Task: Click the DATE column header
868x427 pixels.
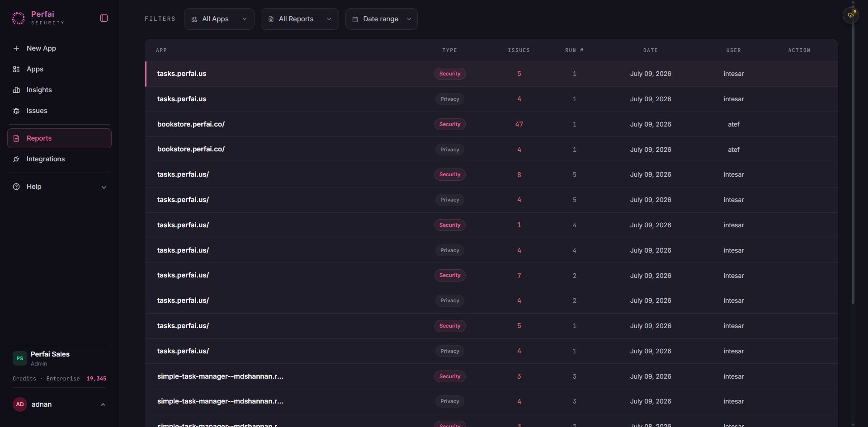Action: coord(651,50)
